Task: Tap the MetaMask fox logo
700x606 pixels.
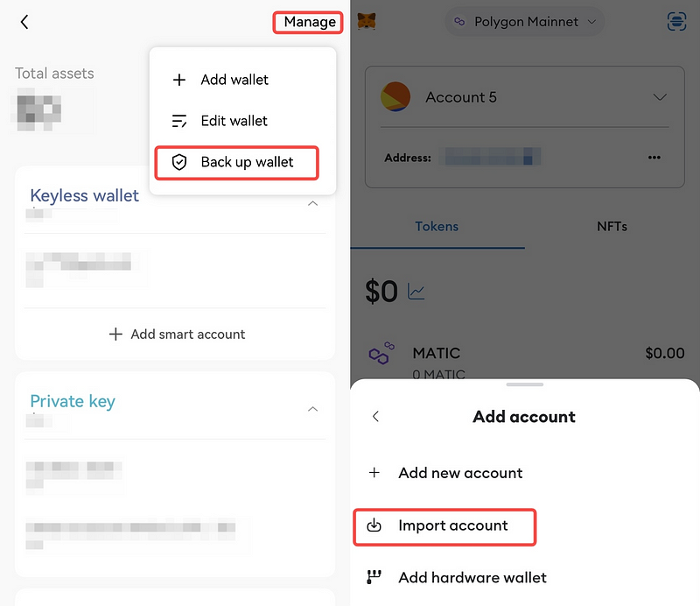Action: (367, 21)
